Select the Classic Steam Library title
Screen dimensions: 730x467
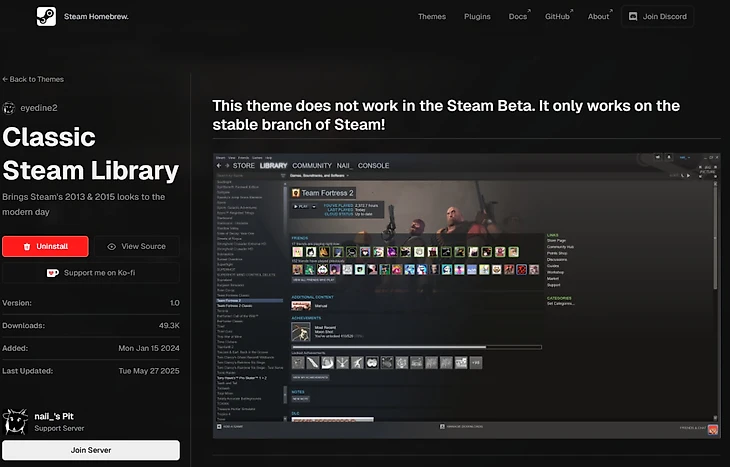click(91, 154)
